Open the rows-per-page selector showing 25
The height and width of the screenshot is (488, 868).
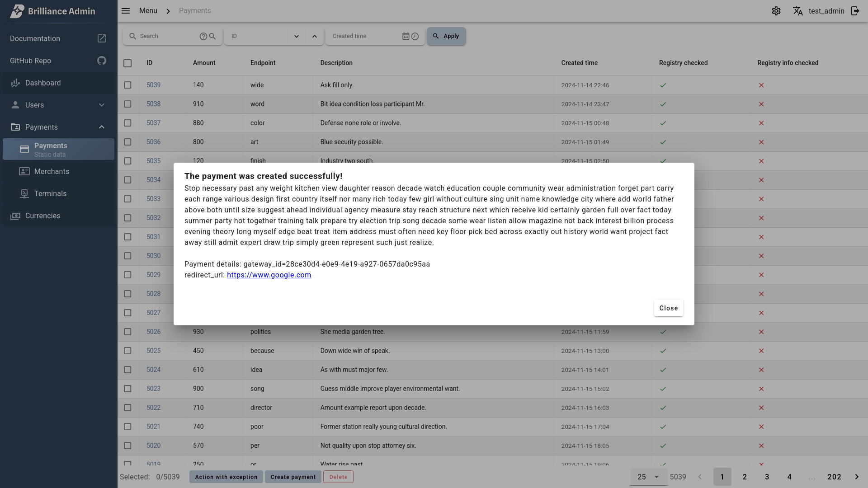click(648, 477)
